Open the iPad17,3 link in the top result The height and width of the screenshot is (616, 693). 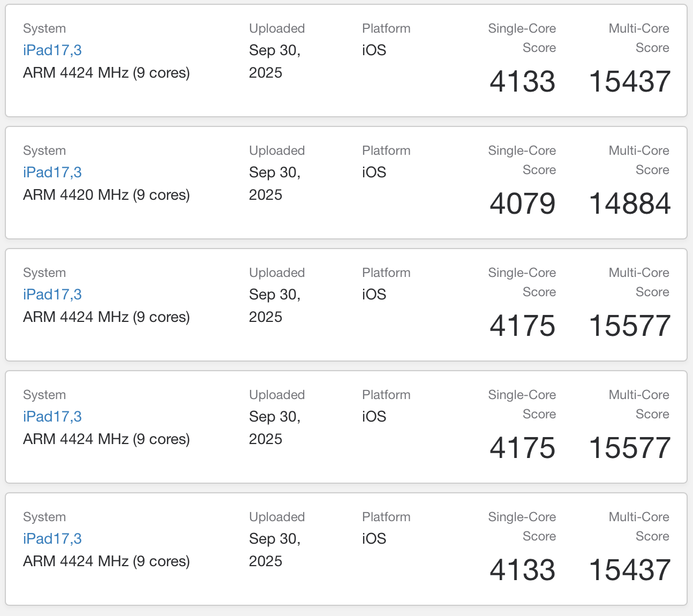[52, 50]
